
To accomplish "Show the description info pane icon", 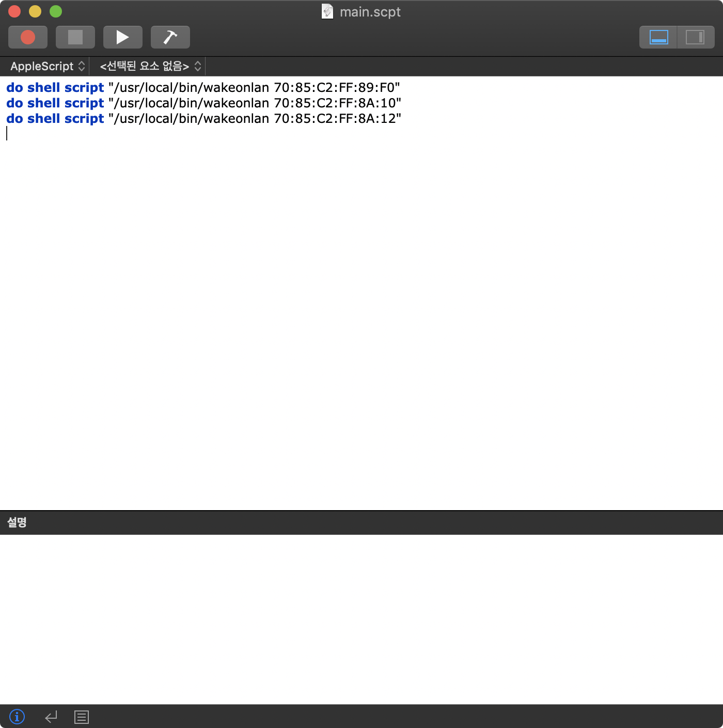I will (x=17, y=717).
